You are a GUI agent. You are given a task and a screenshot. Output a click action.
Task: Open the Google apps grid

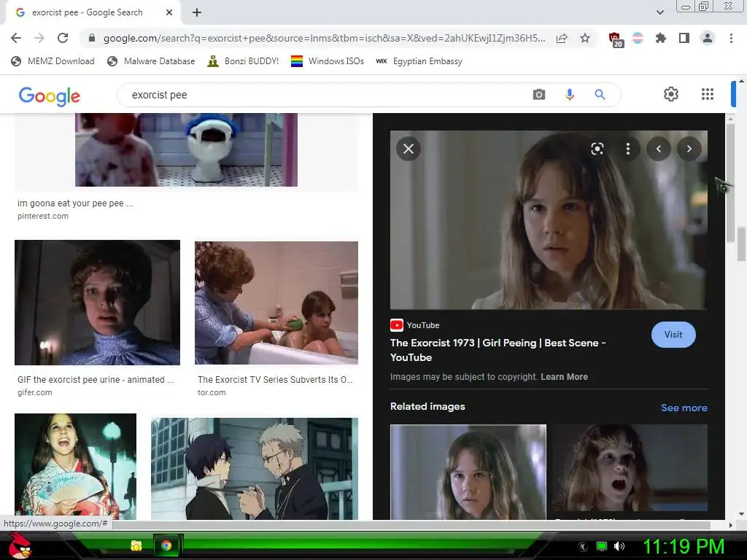pyautogui.click(x=708, y=94)
